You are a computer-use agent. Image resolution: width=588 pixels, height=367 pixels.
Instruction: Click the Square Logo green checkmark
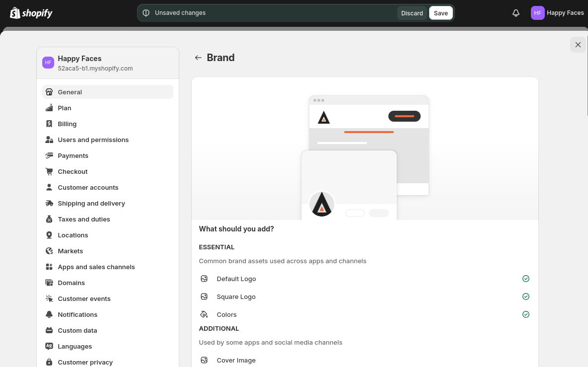click(526, 296)
